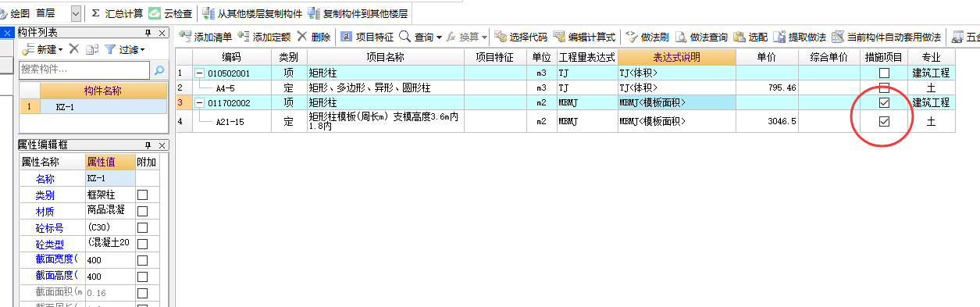Click the 做法查询 icon
The width and height of the screenshot is (980, 307).
coord(682,36)
